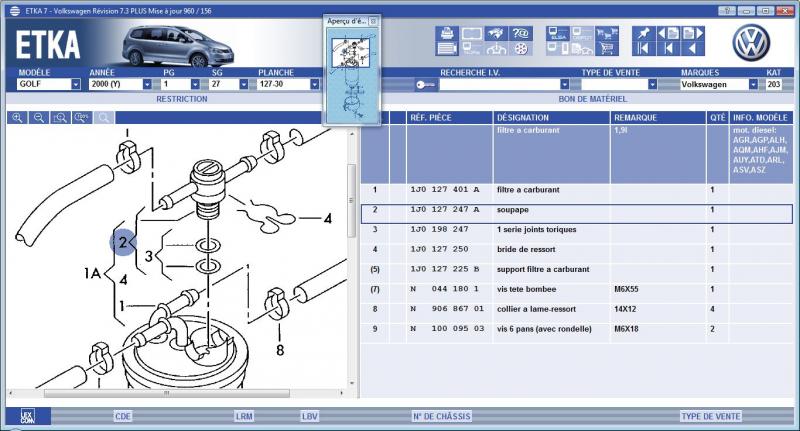Zoom in on the parts diagram
This screenshot has width=800, height=431.
pos(17,118)
